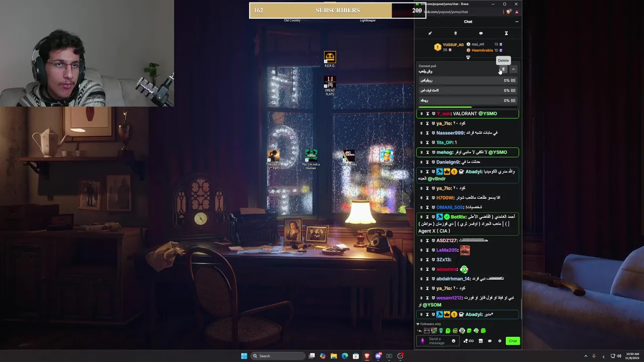The width and height of the screenshot is (644, 362).
Task: Ban user 1its_OP via shield icon
Action: (433, 142)
